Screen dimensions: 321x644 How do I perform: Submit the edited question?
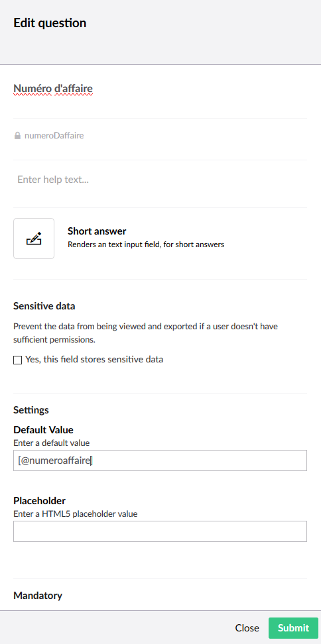[293, 628]
